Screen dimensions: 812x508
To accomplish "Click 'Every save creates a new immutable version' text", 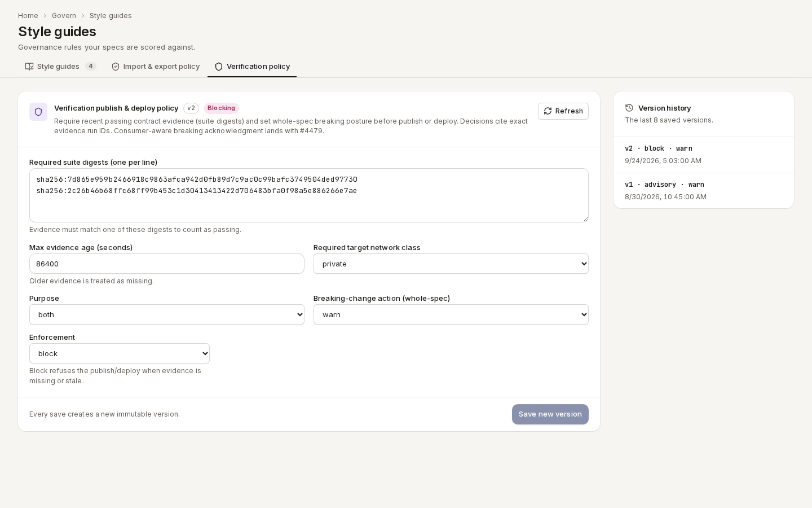I will coord(104,414).
